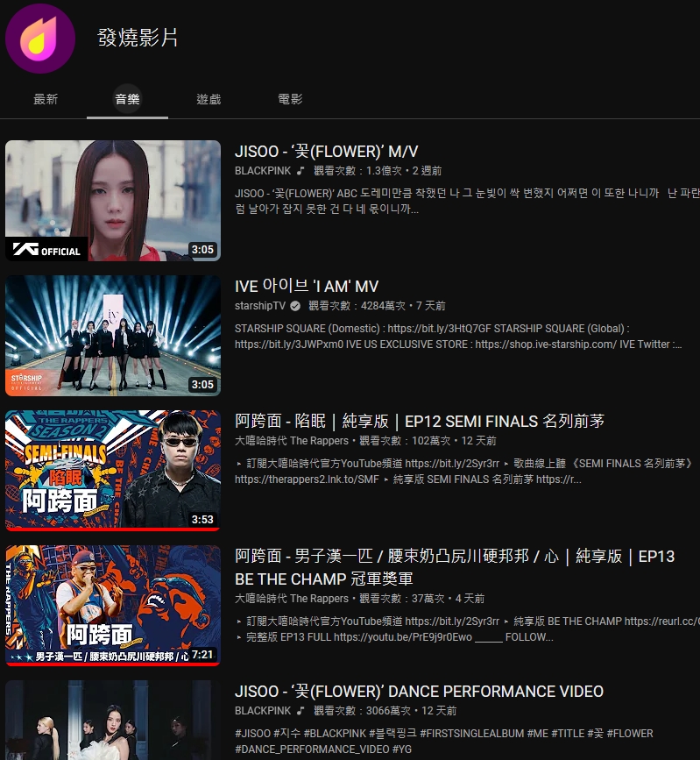Open the title 阿跨面 - 男子漢一匹 EP13 BE THE CHAMP
The image size is (700, 760).
point(455,567)
